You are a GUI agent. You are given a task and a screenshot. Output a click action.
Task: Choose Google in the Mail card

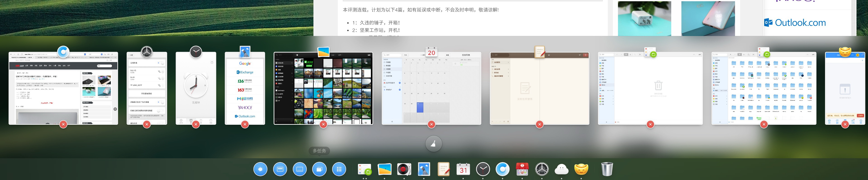(x=245, y=63)
